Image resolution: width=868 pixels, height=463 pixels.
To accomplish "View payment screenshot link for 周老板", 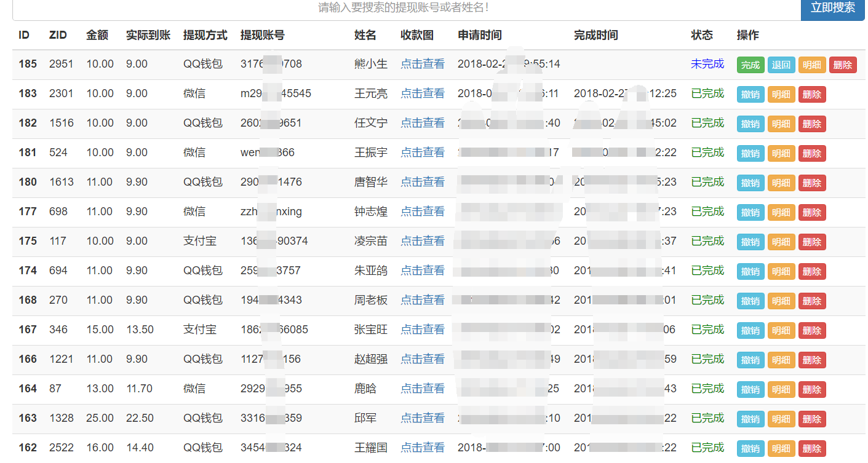I will [x=422, y=301].
